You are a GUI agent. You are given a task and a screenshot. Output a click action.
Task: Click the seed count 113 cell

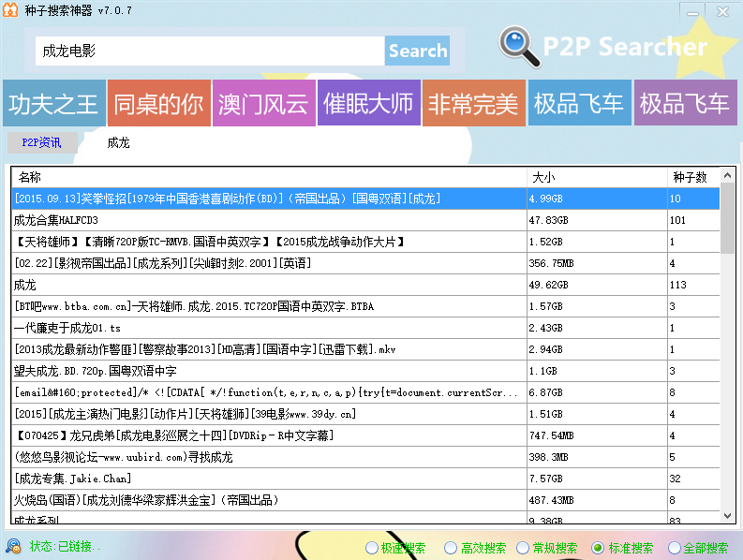coord(693,285)
